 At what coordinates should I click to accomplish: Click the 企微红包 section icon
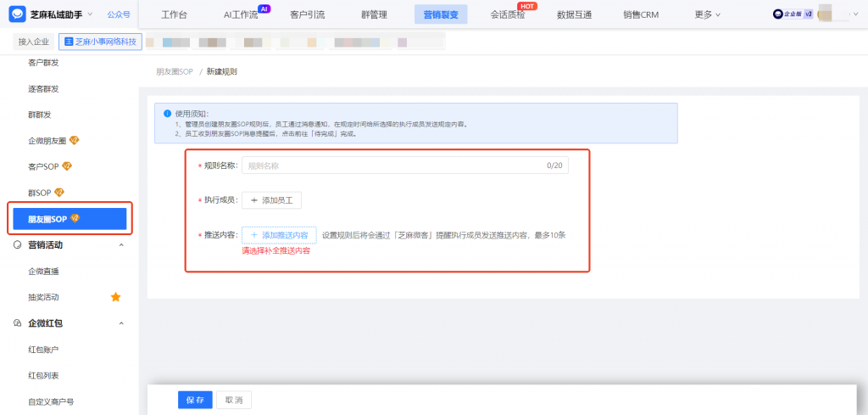17,323
